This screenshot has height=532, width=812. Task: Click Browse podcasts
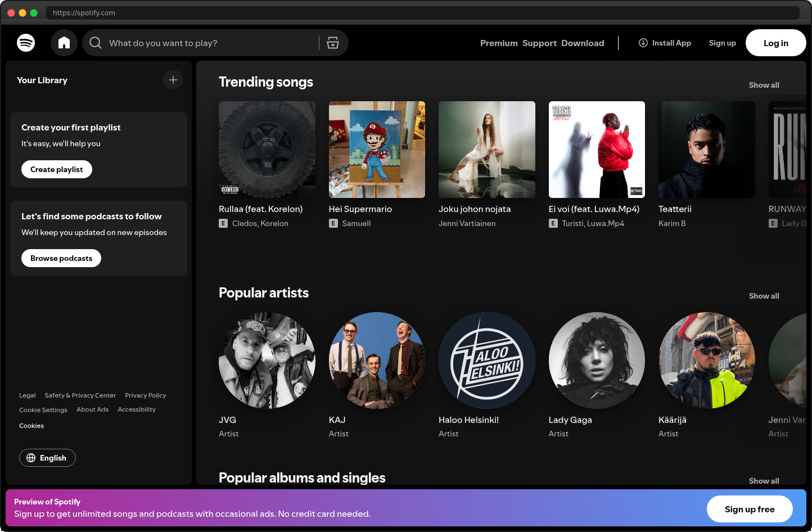point(61,258)
